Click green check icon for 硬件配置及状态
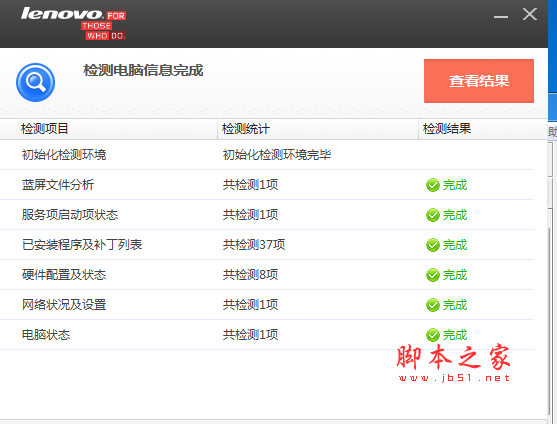Screen dimensions: 557x424 coord(433,275)
